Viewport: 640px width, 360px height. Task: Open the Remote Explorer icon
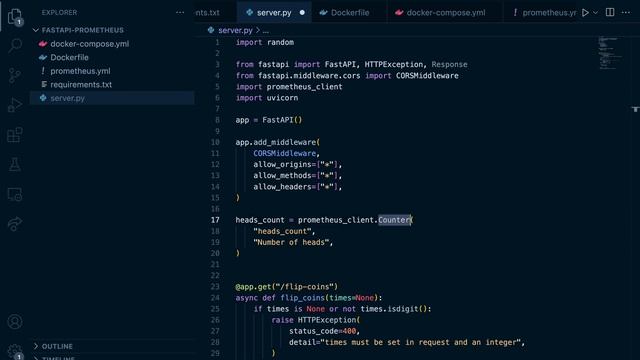coord(15,194)
